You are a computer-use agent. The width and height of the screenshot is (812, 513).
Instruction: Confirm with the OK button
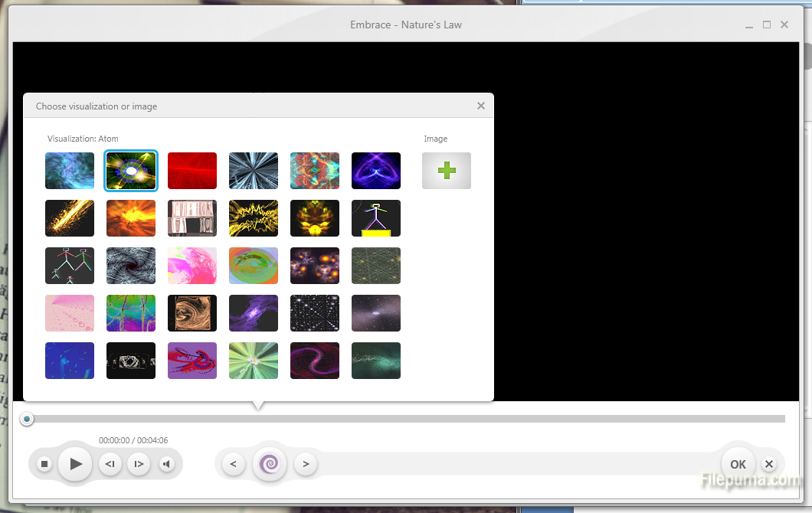tap(738, 464)
